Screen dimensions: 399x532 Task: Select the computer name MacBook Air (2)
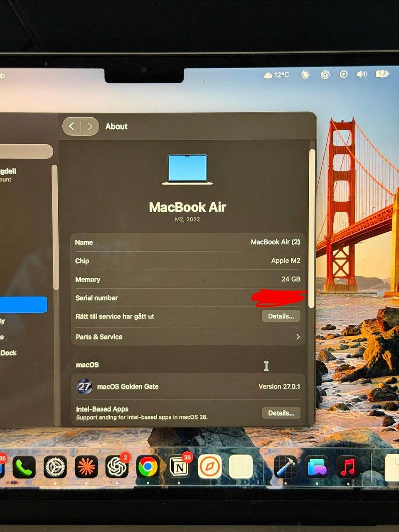pos(275,242)
